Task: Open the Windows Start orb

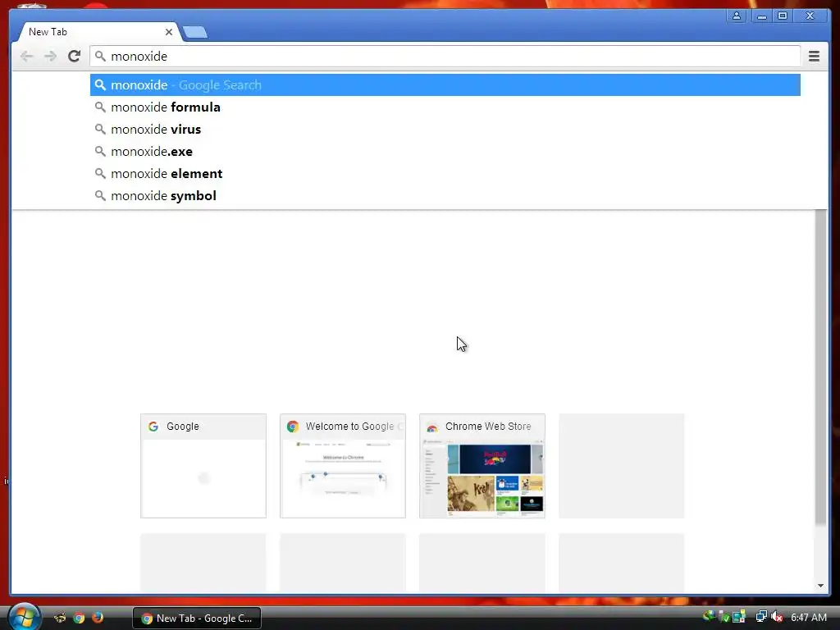Action: 24,617
